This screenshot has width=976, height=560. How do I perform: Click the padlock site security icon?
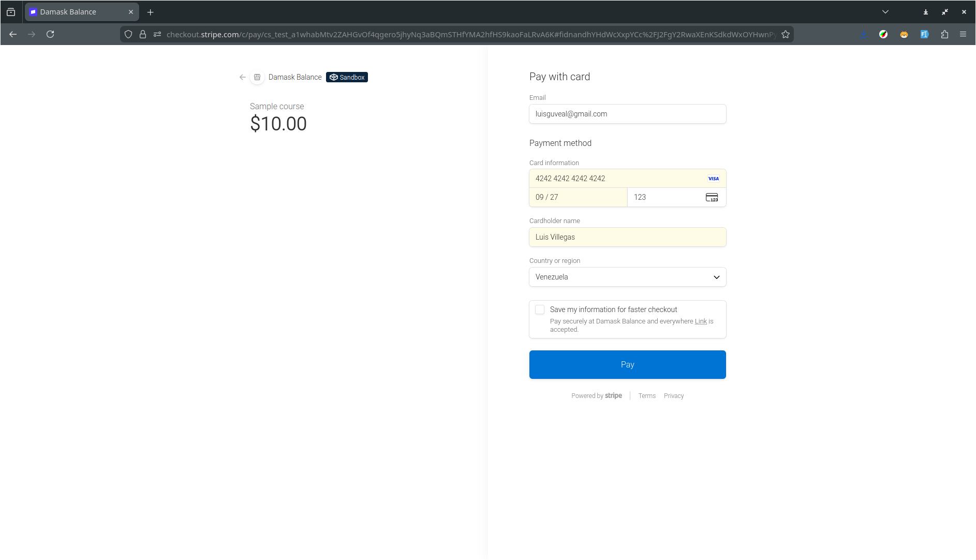[x=143, y=34]
